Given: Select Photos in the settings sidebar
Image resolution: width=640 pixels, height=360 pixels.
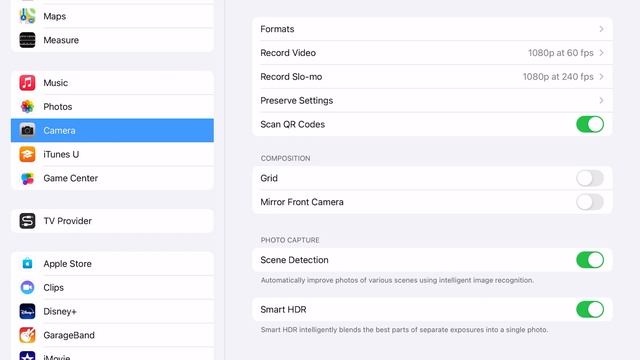Looking at the screenshot, I should (112, 107).
